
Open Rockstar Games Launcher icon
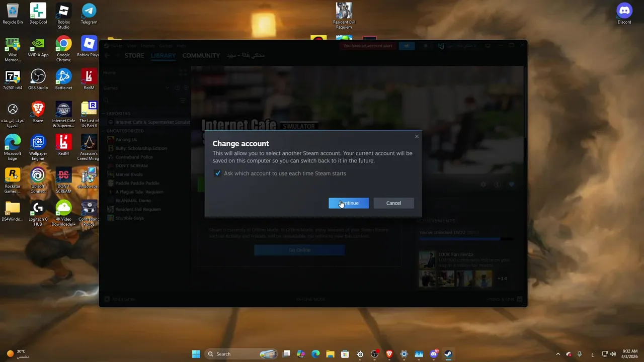pos(13,180)
